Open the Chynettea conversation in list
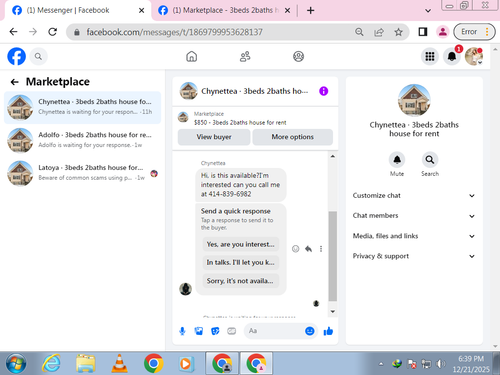 click(x=82, y=107)
